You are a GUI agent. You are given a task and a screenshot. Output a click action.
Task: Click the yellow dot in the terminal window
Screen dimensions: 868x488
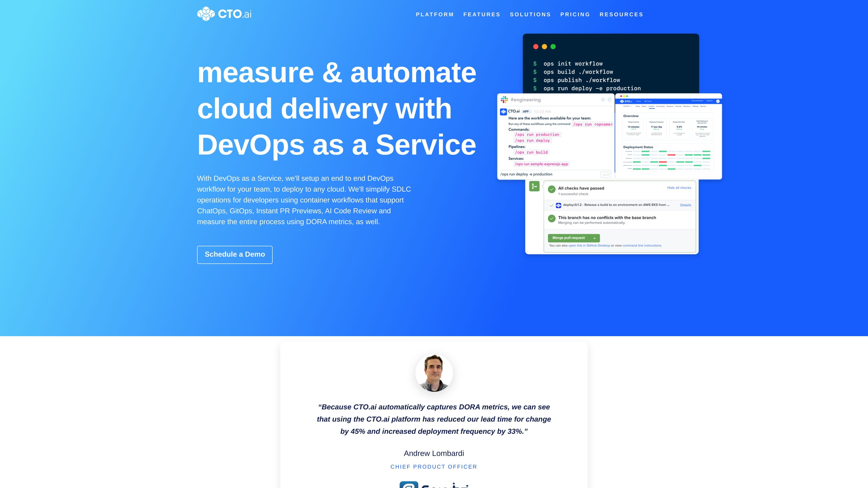tap(544, 47)
